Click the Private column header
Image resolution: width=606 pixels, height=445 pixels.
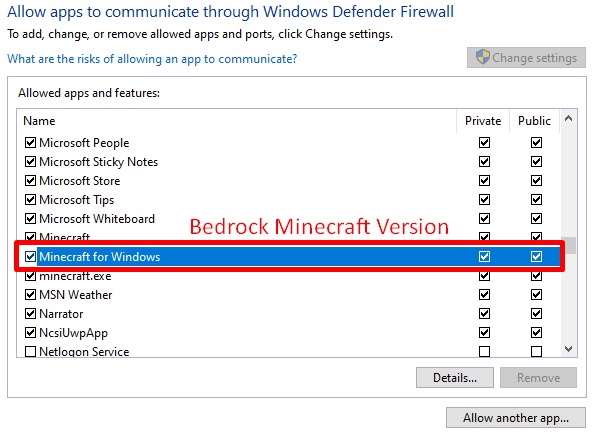483,121
